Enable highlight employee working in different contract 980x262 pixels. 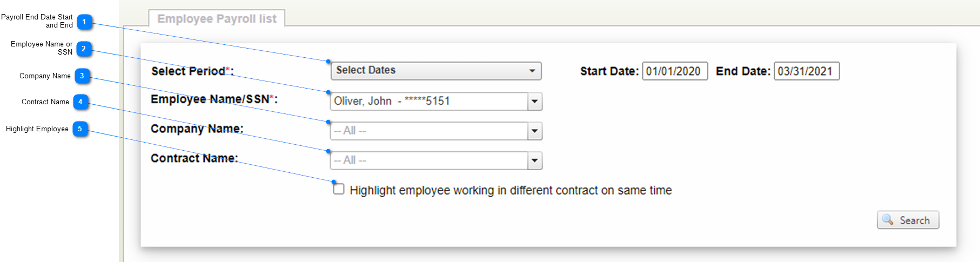point(339,189)
